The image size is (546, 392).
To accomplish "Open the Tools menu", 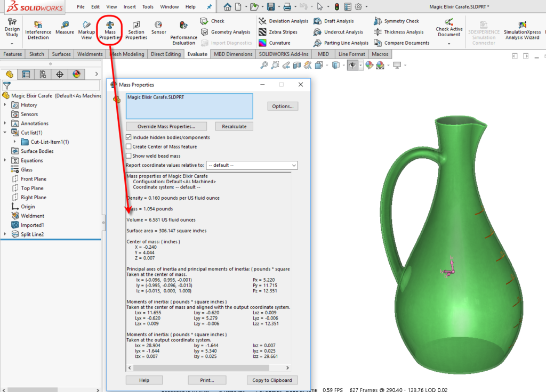I will click(148, 6).
